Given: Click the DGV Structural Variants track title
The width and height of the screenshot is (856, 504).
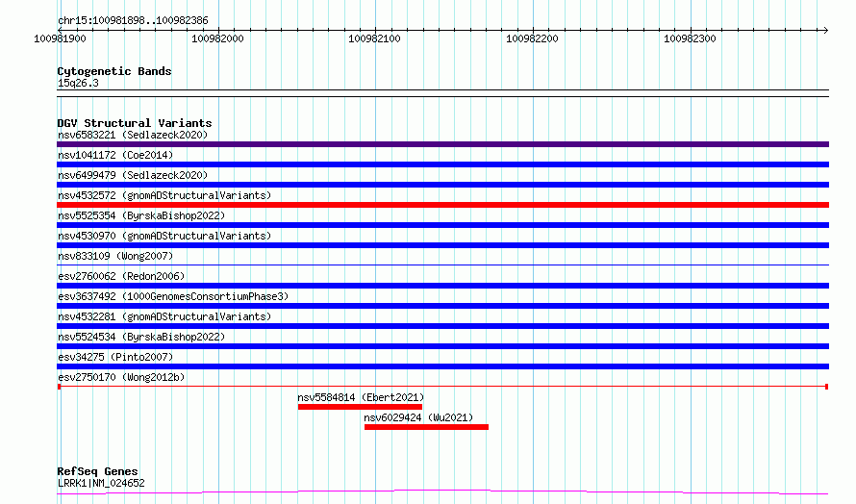Looking at the screenshot, I should click(135, 123).
